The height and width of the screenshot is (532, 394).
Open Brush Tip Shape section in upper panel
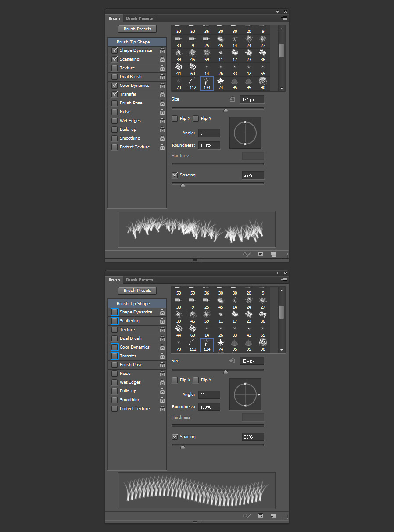click(x=137, y=42)
